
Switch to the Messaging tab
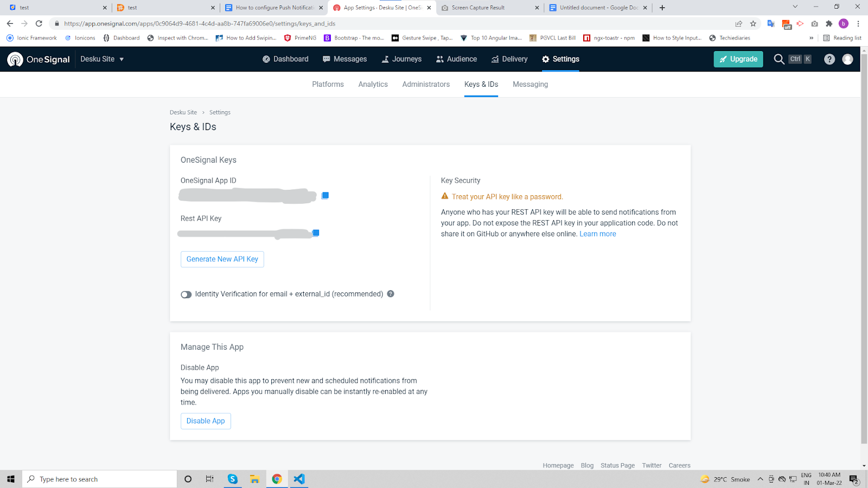tap(530, 84)
